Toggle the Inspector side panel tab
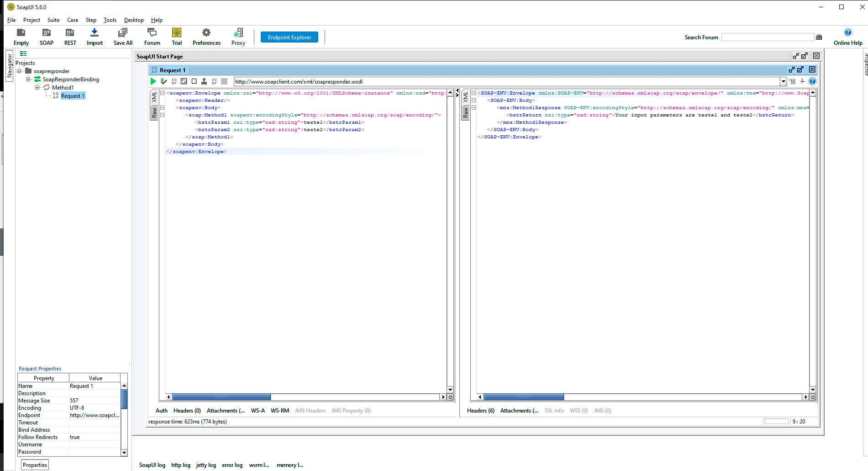 pyautogui.click(x=865, y=64)
